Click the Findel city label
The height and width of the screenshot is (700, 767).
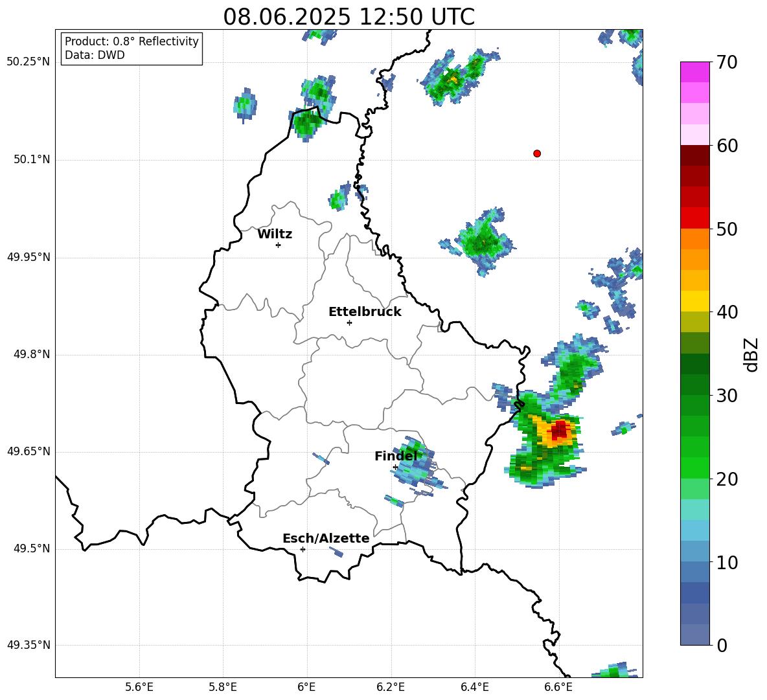[396, 457]
